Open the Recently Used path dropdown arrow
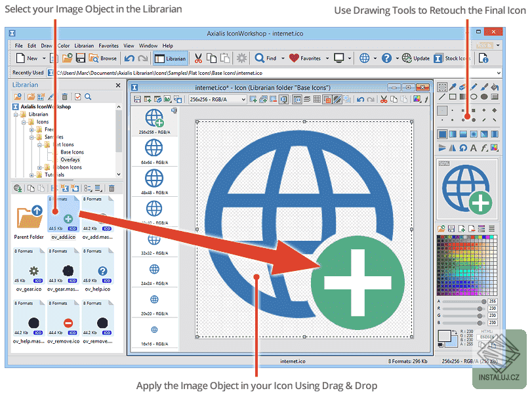Image resolution: width=532 pixels, height=395 pixels. (x=499, y=73)
